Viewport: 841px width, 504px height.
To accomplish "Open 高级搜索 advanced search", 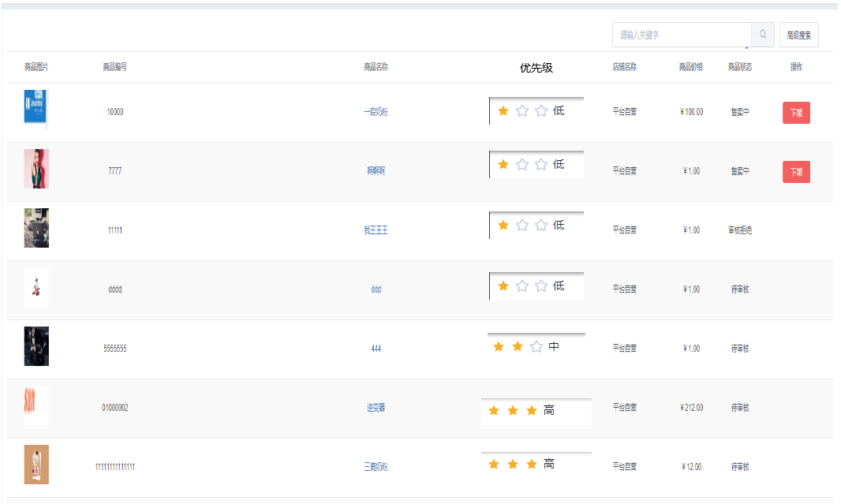I will [799, 35].
